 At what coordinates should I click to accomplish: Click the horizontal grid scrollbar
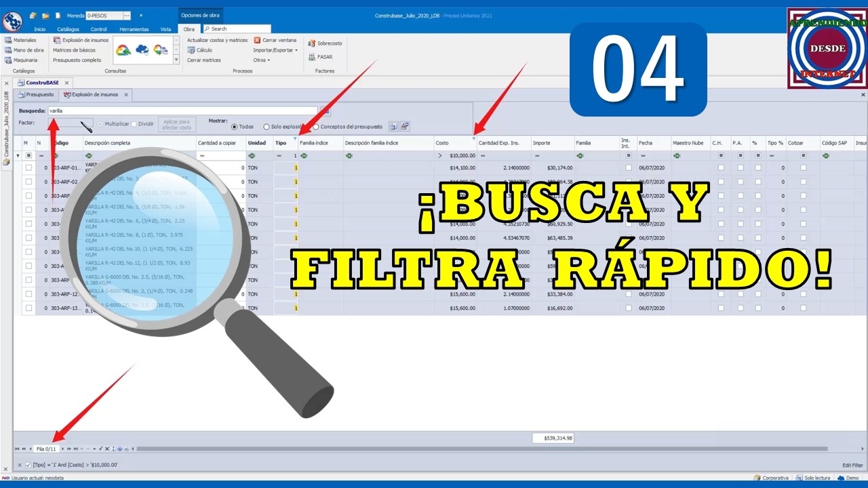click(481, 449)
